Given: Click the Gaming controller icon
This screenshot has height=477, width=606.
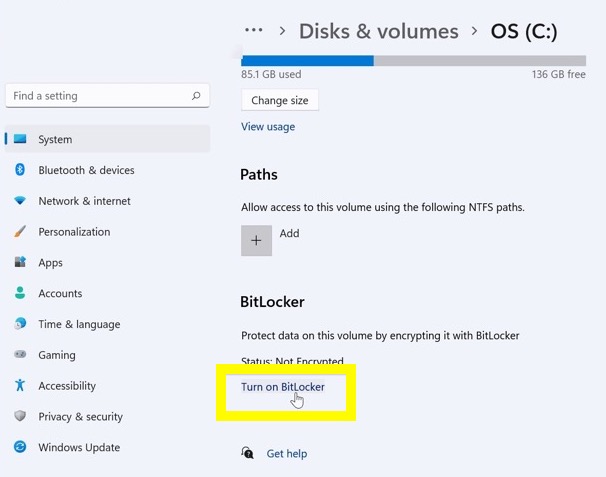Looking at the screenshot, I should pyautogui.click(x=20, y=355).
